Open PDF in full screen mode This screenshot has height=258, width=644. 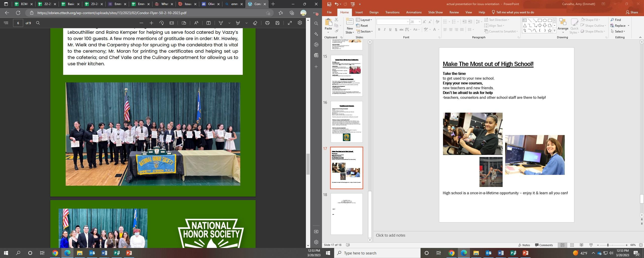pyautogui.click(x=290, y=23)
